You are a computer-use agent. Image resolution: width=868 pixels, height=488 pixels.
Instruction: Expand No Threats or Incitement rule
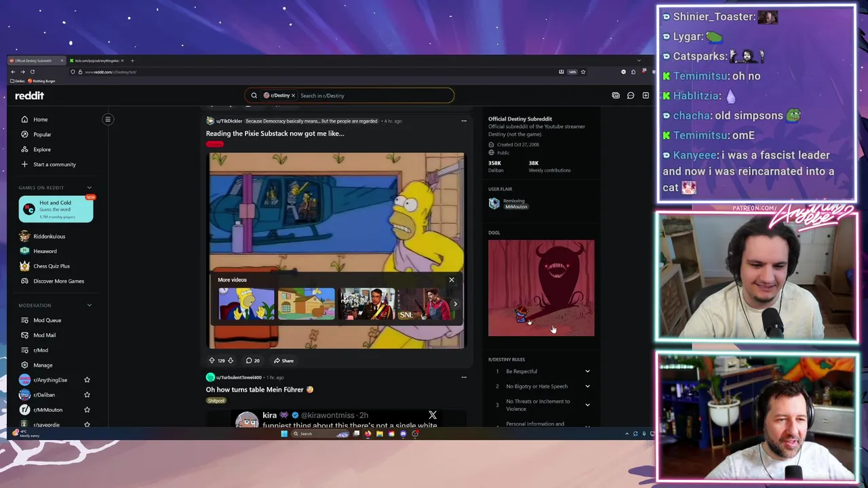pos(587,405)
